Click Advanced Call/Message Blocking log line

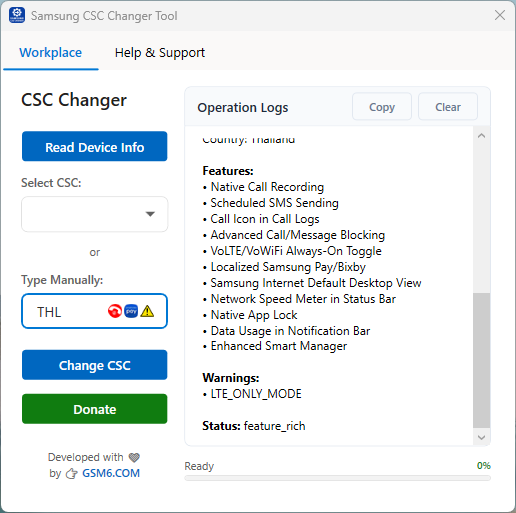pyautogui.click(x=294, y=235)
